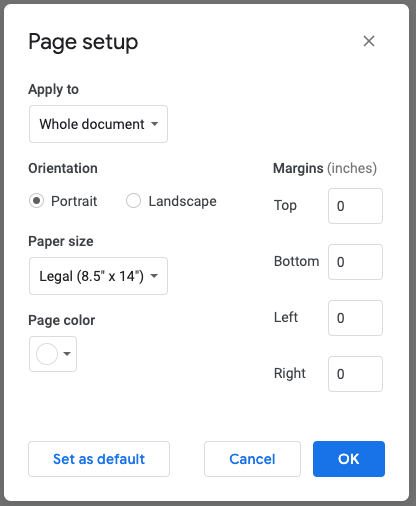Click the arrow beside Legal (8.5" x 14")
This screenshot has height=506, width=416.
pos(154,276)
